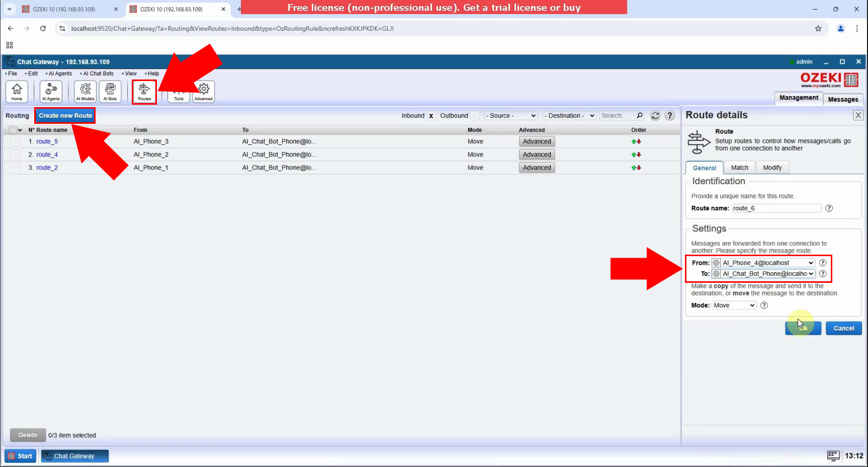Show help for Mode field
The width and height of the screenshot is (868, 467).
764,305
